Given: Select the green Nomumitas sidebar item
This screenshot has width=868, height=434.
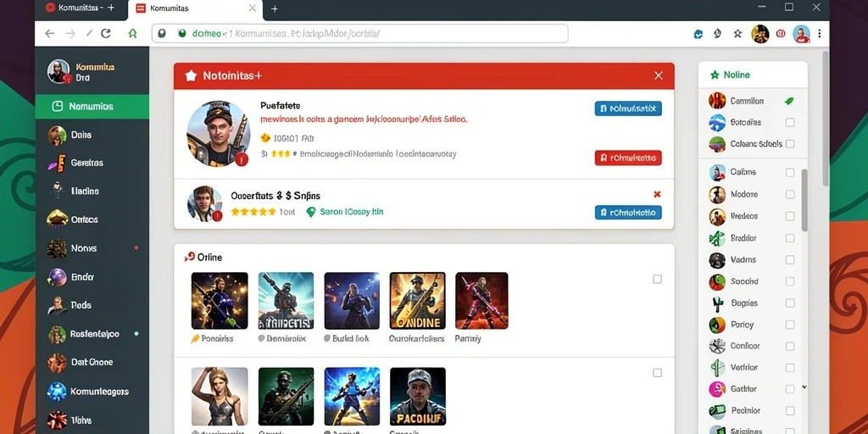Looking at the screenshot, I should coord(92,106).
